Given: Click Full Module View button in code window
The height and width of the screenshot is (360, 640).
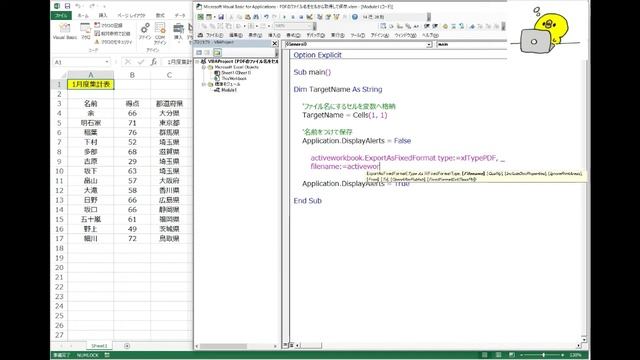Looking at the screenshot, I should [291, 345].
